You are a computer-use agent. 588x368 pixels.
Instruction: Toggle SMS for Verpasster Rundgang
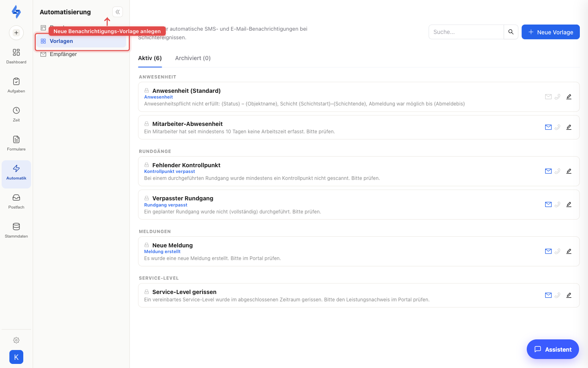[x=557, y=204]
